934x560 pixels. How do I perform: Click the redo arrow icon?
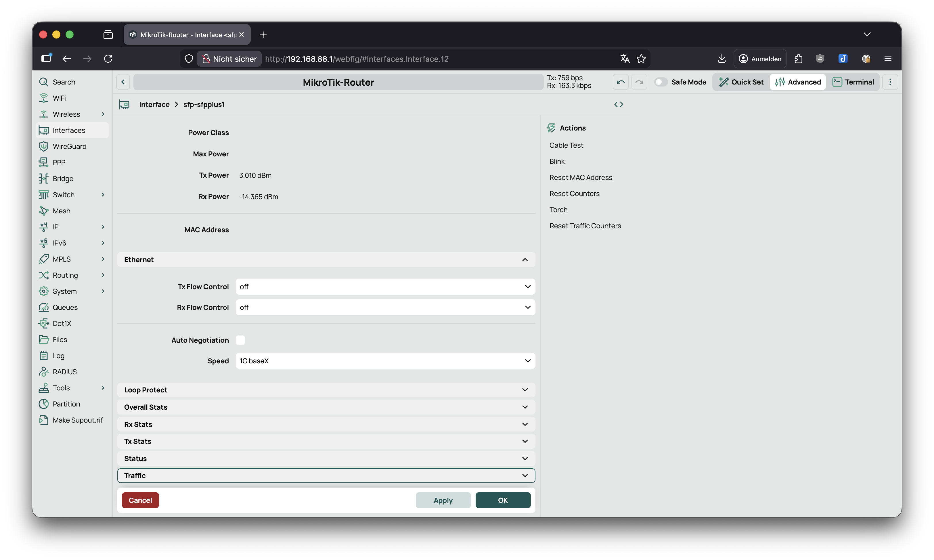pyautogui.click(x=639, y=82)
